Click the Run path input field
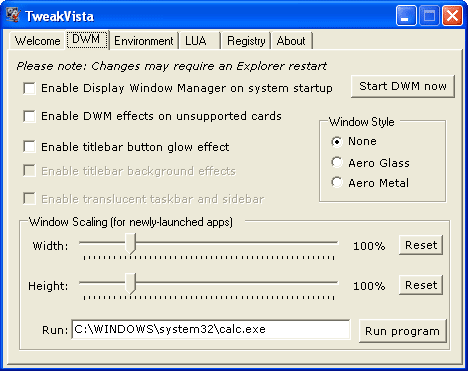Screen dimensions: 468x371 click(211, 329)
